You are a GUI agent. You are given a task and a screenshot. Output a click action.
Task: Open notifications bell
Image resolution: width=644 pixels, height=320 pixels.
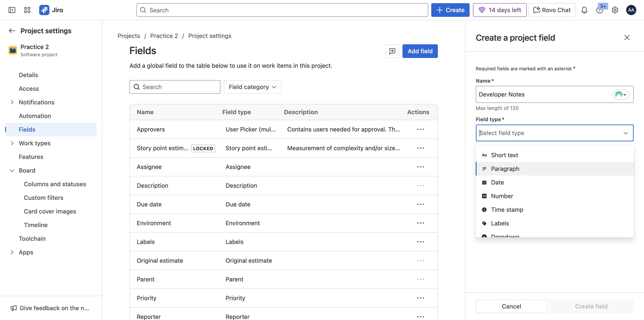tap(584, 10)
